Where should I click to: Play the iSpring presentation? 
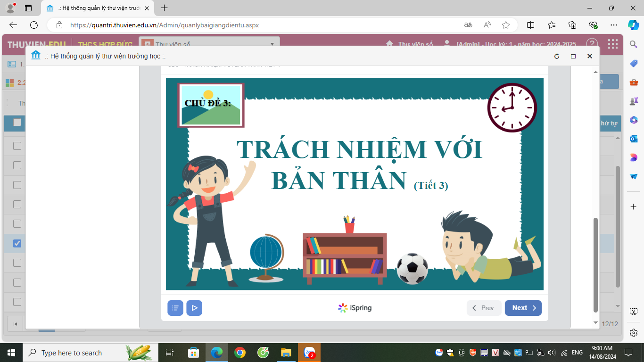coord(194,308)
